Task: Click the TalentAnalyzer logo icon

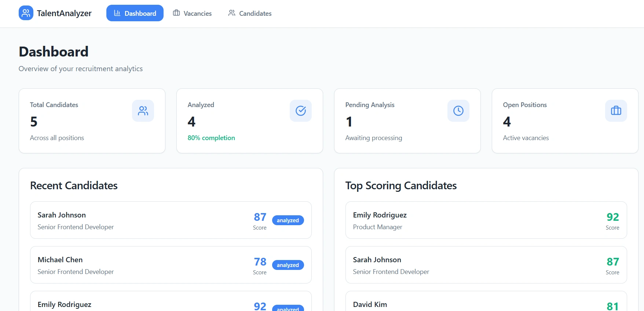Action: tap(26, 13)
